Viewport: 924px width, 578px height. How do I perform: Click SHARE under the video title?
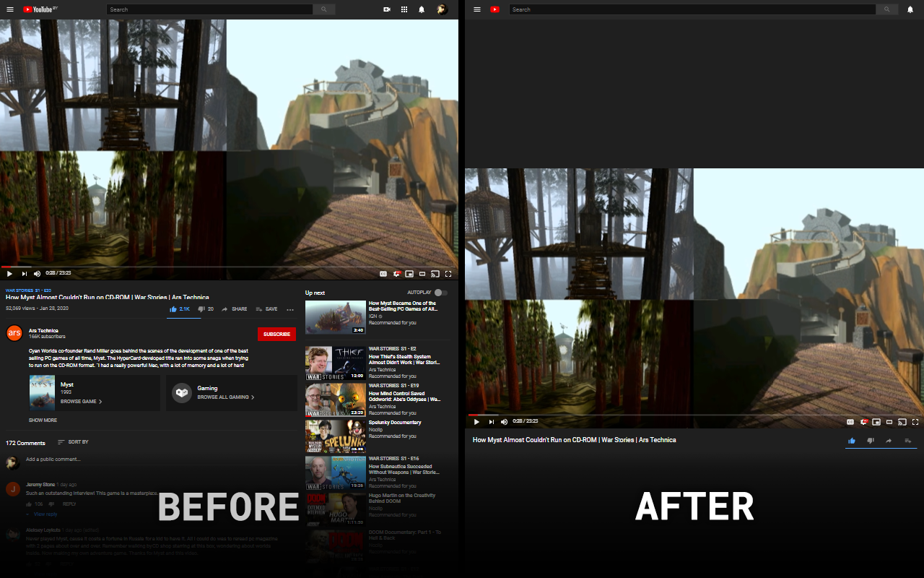235,309
